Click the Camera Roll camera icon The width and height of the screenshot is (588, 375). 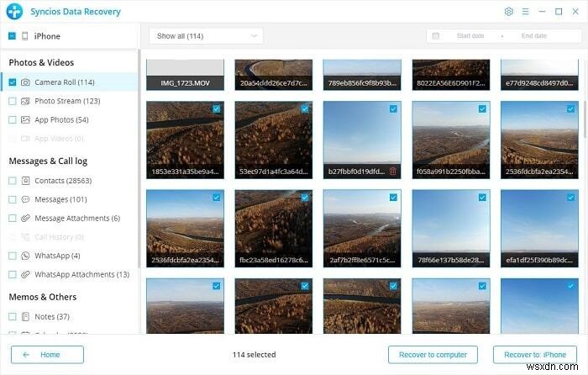tap(25, 82)
